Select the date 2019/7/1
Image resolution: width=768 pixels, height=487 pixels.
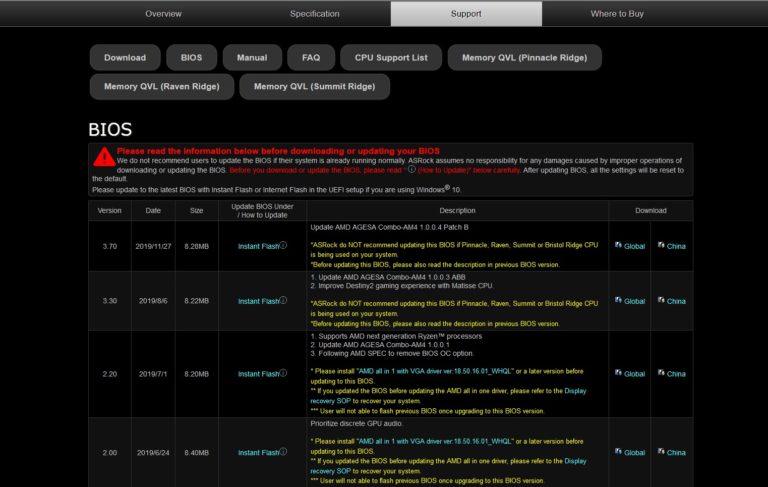153,374
